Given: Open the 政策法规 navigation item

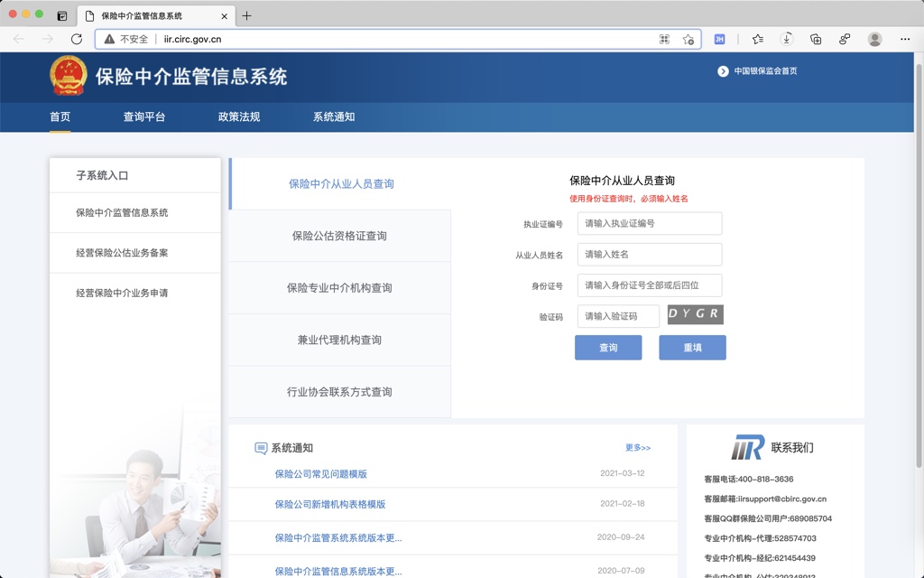Looking at the screenshot, I should click(x=239, y=117).
